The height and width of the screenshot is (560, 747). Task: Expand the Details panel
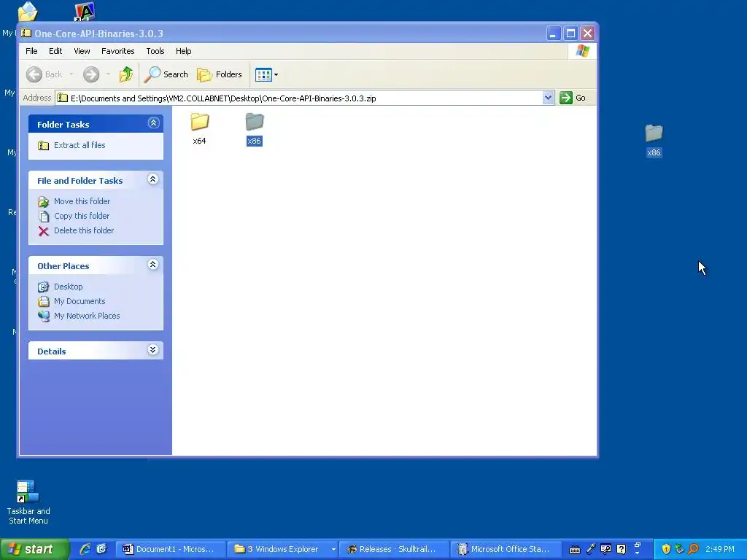point(153,350)
